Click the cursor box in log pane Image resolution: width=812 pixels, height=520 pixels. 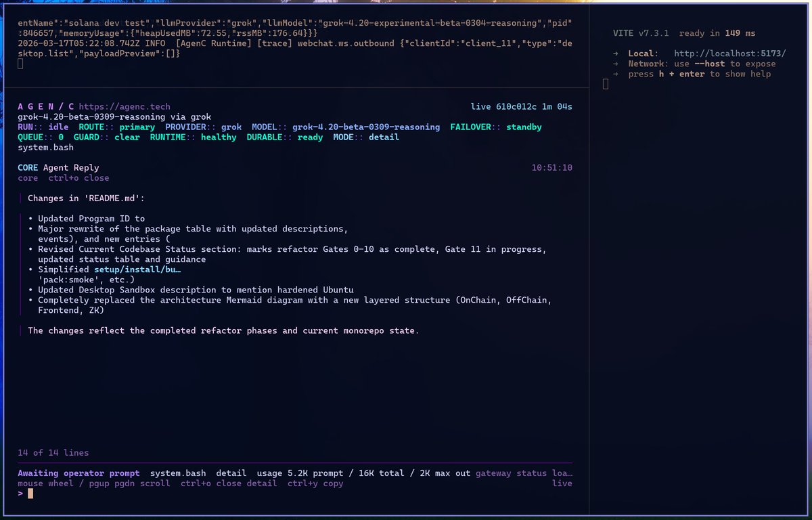coord(20,64)
